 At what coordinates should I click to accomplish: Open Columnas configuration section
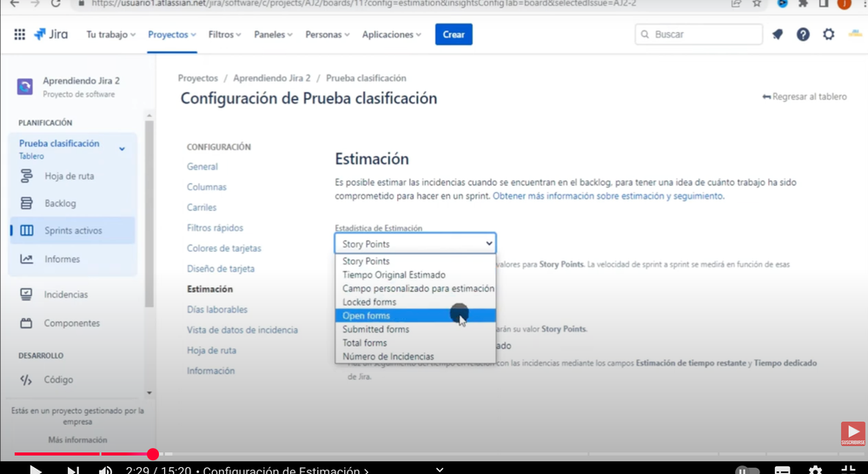(x=207, y=187)
